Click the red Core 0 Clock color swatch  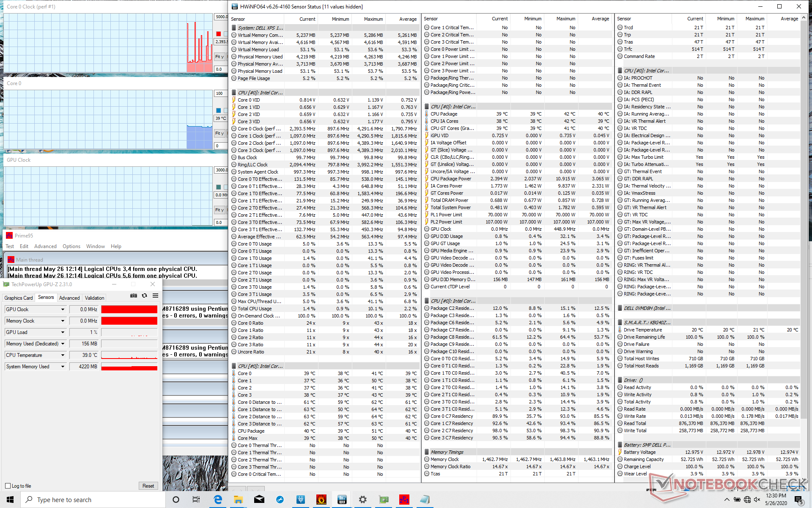coord(219,34)
